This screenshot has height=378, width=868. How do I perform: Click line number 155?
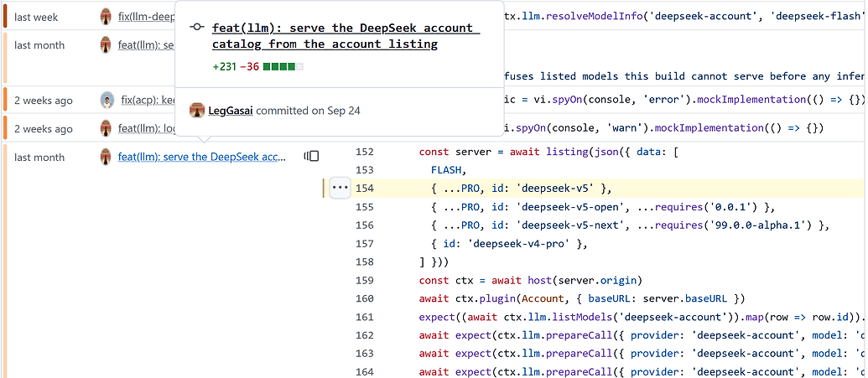pyautogui.click(x=365, y=207)
